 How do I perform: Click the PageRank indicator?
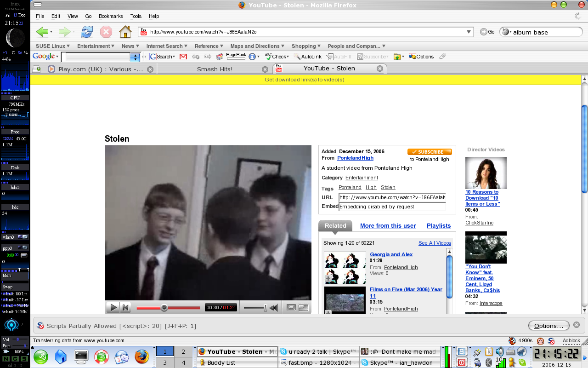click(236, 57)
